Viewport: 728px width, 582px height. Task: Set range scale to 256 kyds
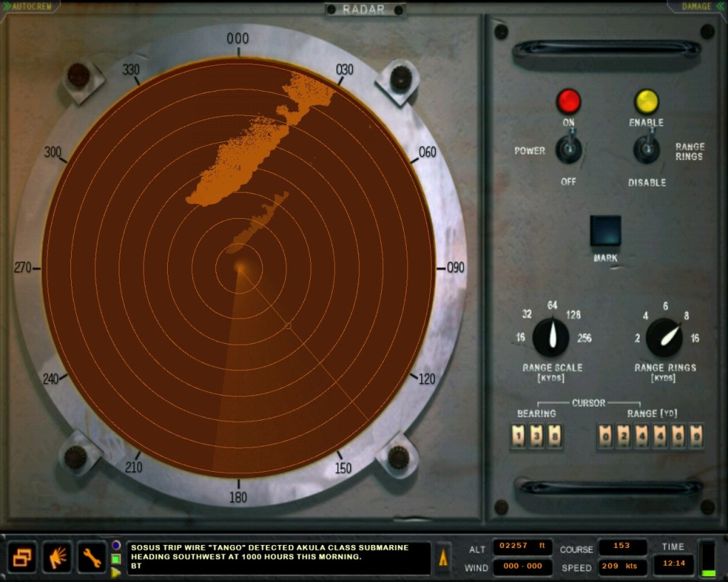pos(584,338)
